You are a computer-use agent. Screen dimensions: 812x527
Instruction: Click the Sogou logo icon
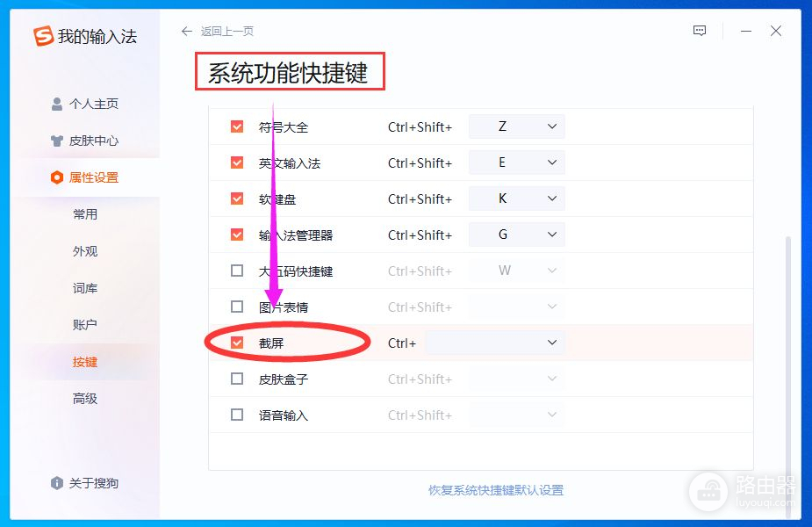tap(44, 36)
